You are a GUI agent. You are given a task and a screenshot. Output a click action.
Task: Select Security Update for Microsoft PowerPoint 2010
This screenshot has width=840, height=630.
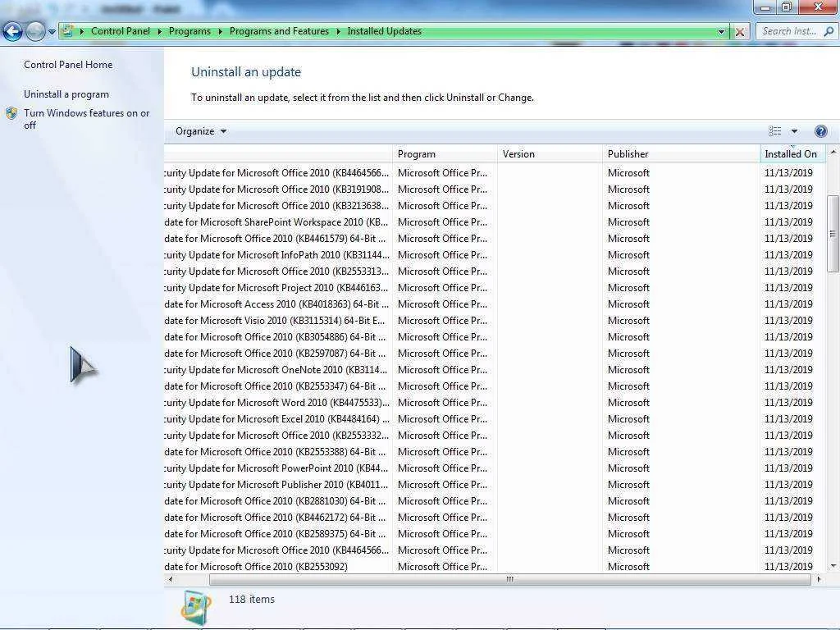pos(495,468)
